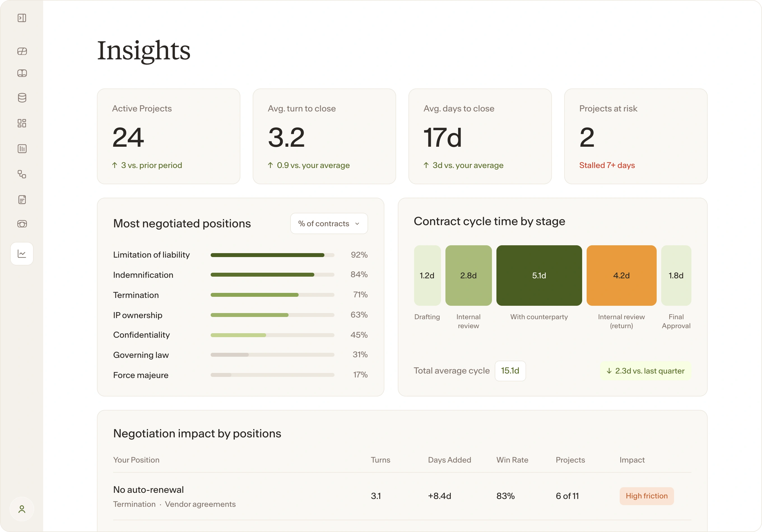Click the 3.1 turns value
This screenshot has height=532, width=762.
[x=376, y=496]
